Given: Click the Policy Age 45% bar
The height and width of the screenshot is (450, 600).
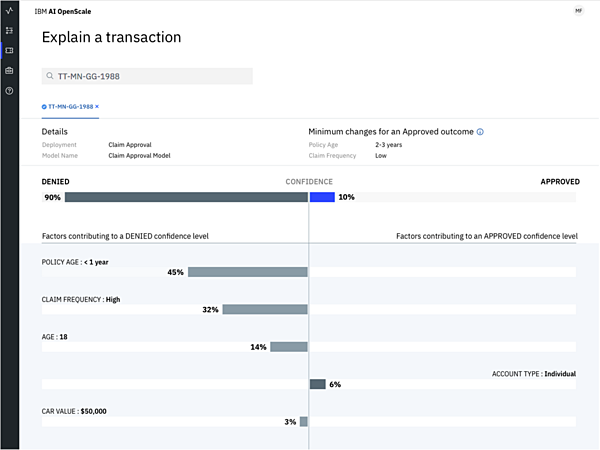Looking at the screenshot, I should (247, 272).
